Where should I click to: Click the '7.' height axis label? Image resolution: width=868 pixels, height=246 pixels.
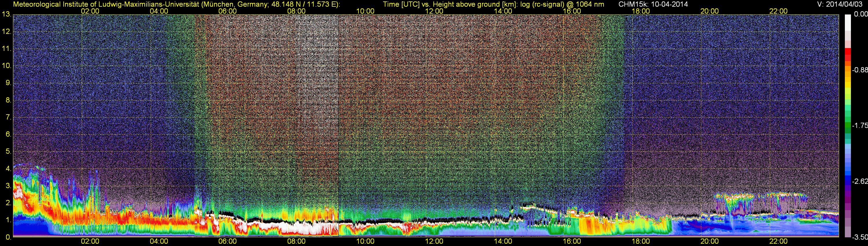9,117
